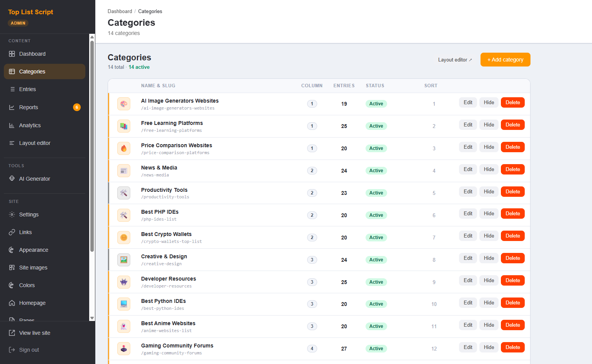Click the sidebar scroll up arrow
592x364 pixels.
(x=92, y=37)
